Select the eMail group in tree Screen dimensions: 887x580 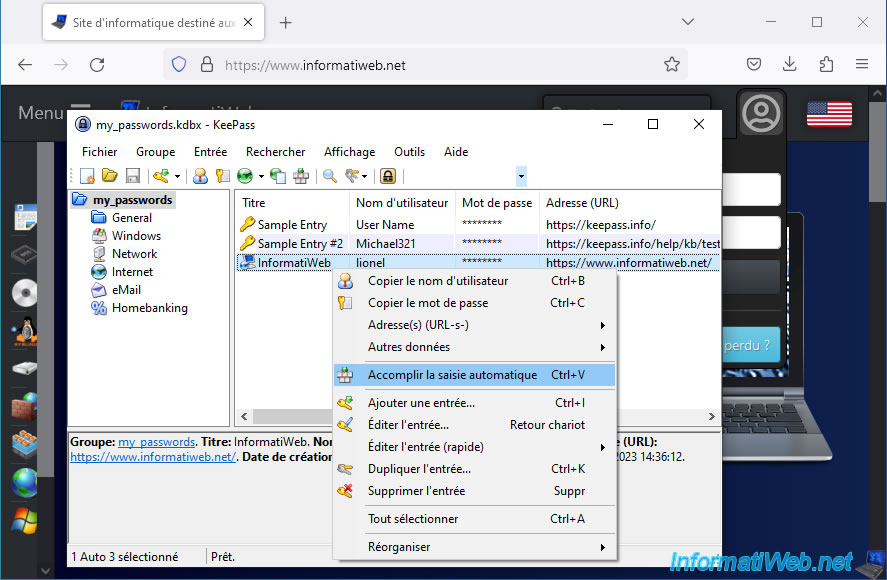(126, 290)
